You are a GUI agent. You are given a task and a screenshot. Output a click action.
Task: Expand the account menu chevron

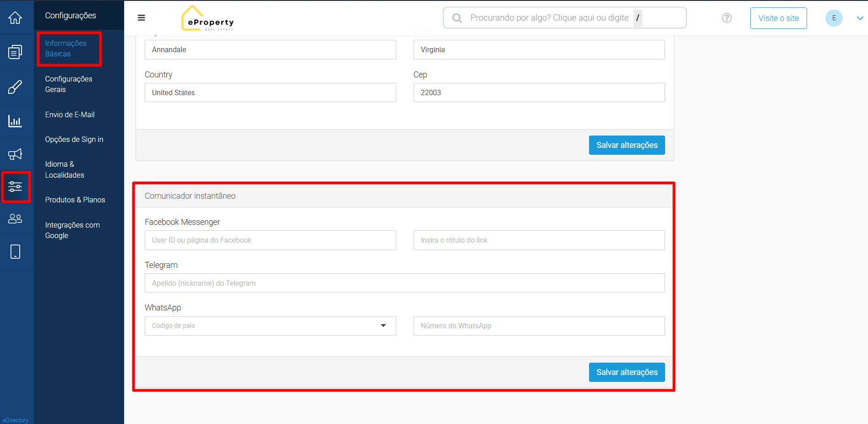[860, 18]
